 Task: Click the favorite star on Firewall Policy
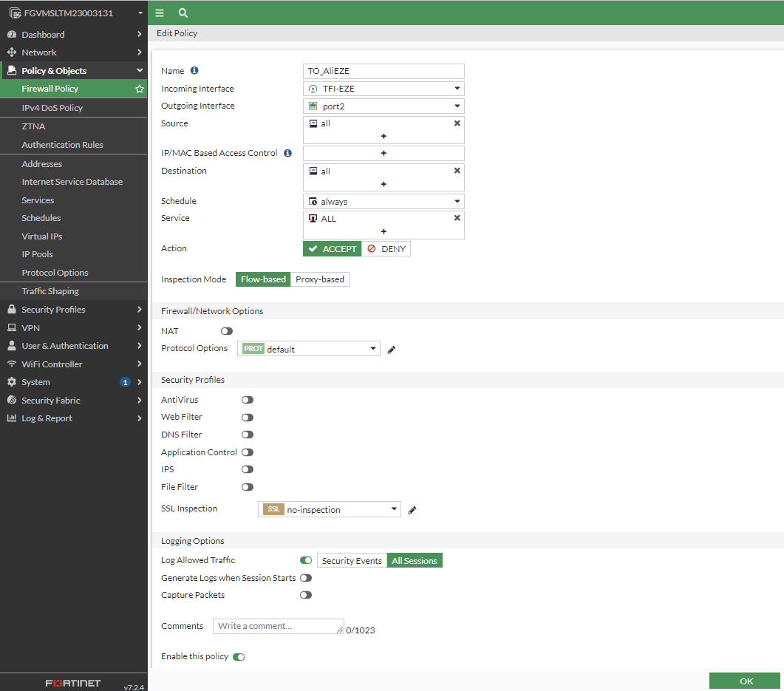pos(139,89)
